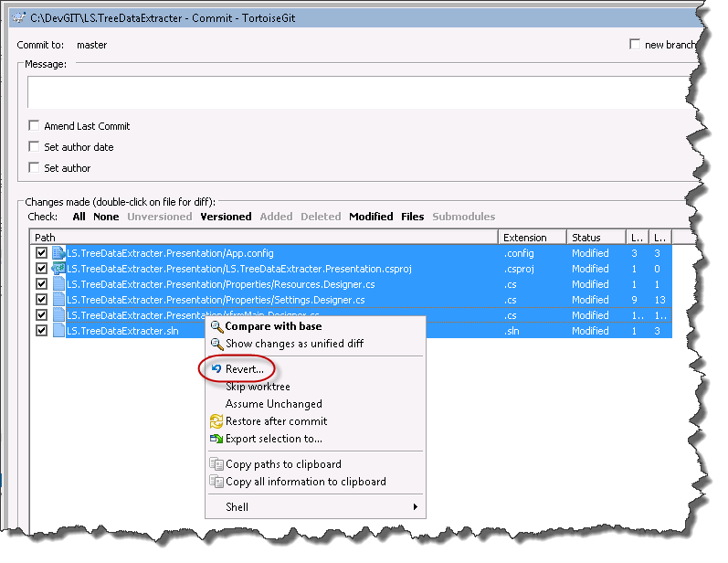Viewport: 728px width, 563px height.
Task: Select Restore after commit
Action: (x=315, y=421)
